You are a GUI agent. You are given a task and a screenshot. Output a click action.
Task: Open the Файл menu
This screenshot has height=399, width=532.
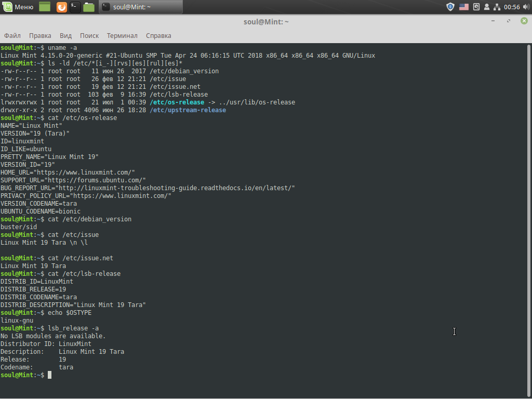[x=12, y=36]
